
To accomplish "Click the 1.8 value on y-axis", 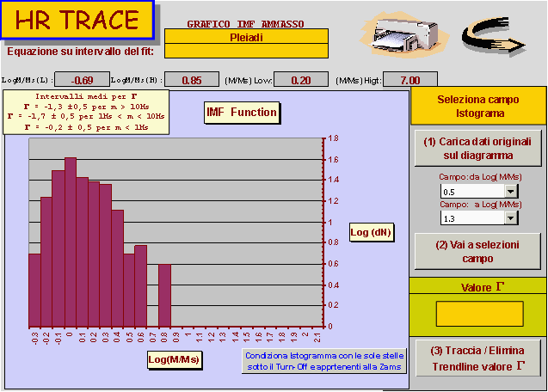I will pyautogui.click(x=333, y=138).
